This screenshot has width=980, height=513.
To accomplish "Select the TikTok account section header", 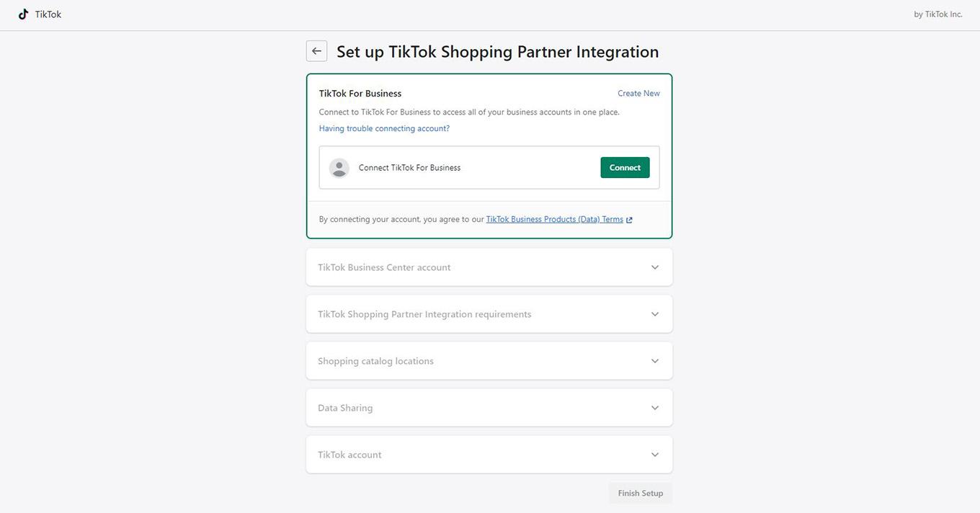I will coord(349,455).
